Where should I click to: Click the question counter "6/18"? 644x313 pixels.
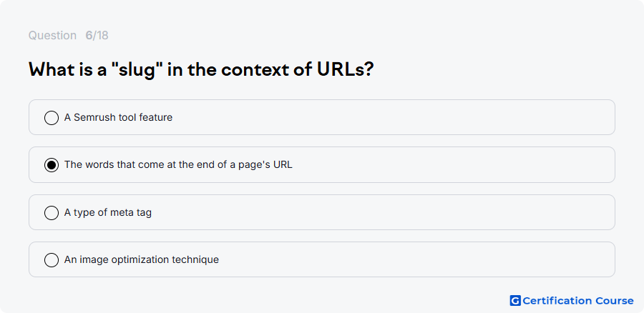point(97,36)
